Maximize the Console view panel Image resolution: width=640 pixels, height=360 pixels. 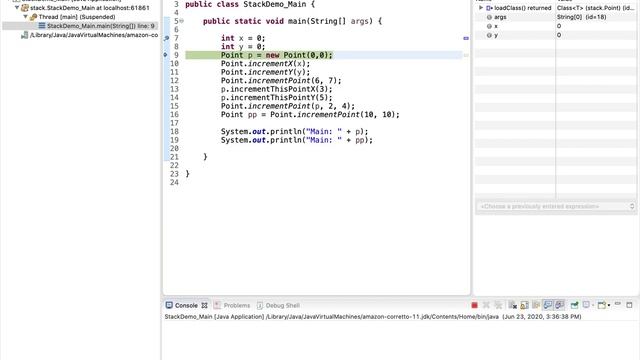coord(629,305)
